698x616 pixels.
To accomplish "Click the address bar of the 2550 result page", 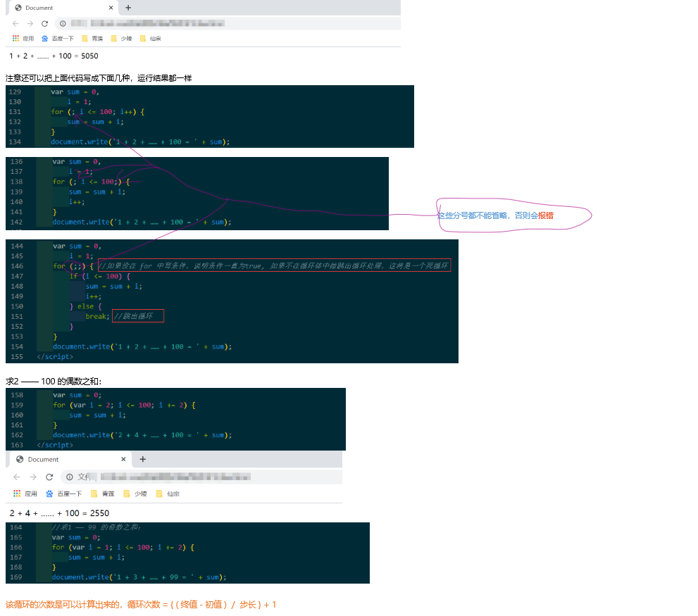I will click(x=201, y=477).
